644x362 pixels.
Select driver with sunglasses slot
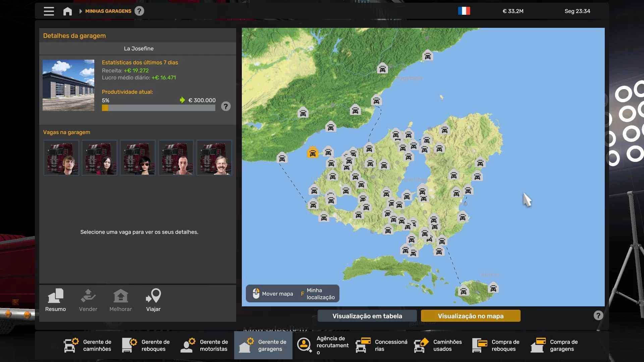point(138,158)
